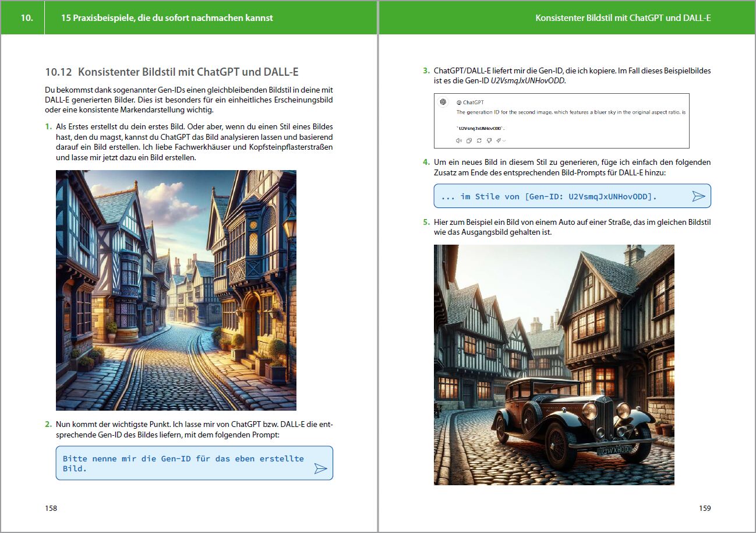
Task: Click send arrow in 'im Stile von' prompt
Action: coord(698,196)
